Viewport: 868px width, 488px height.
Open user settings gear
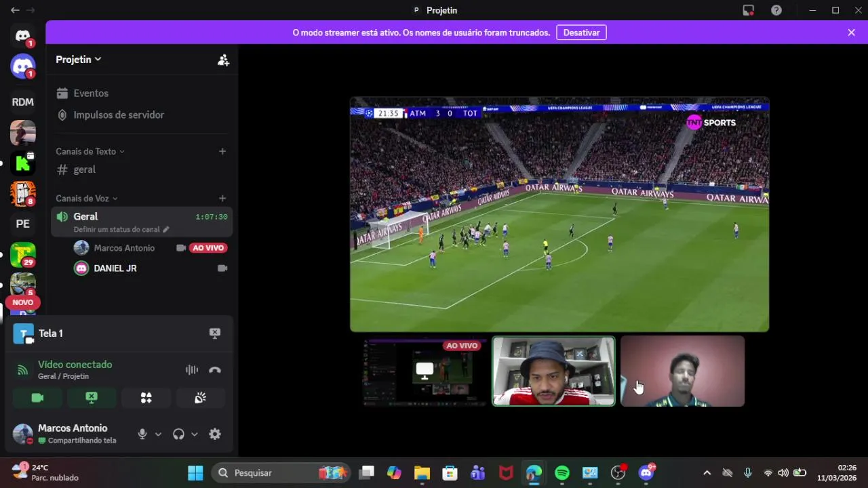pyautogui.click(x=215, y=434)
